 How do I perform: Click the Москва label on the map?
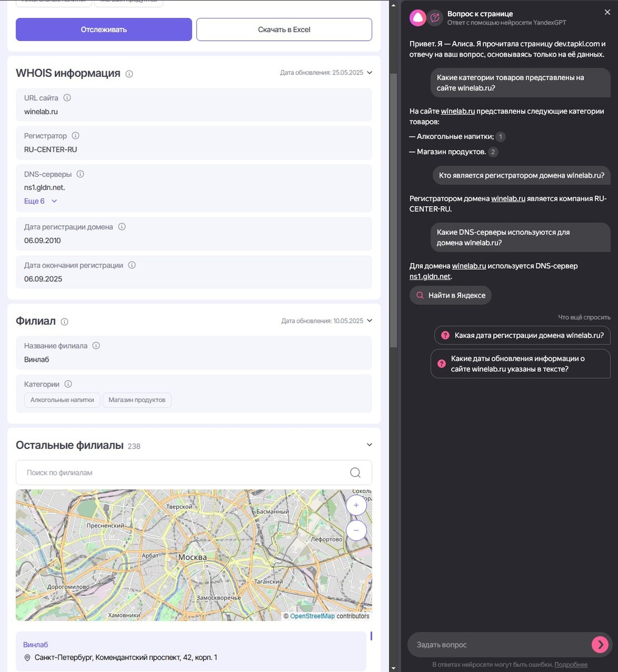point(192,557)
